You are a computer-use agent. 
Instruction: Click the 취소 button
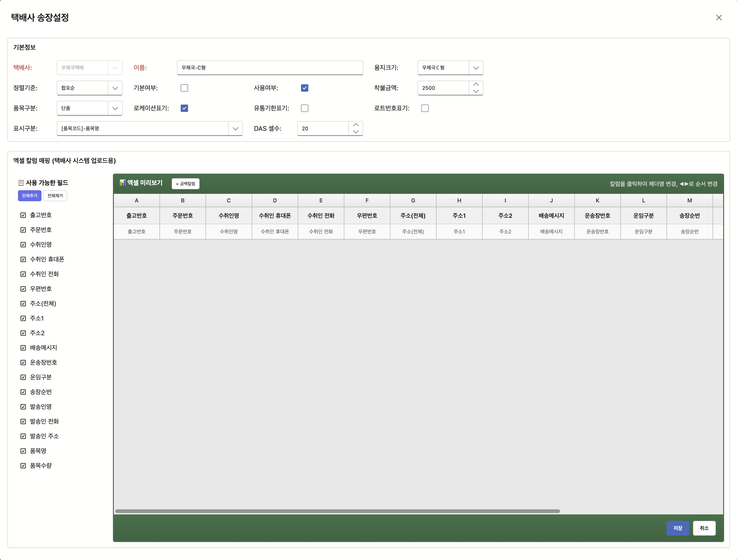click(x=704, y=528)
